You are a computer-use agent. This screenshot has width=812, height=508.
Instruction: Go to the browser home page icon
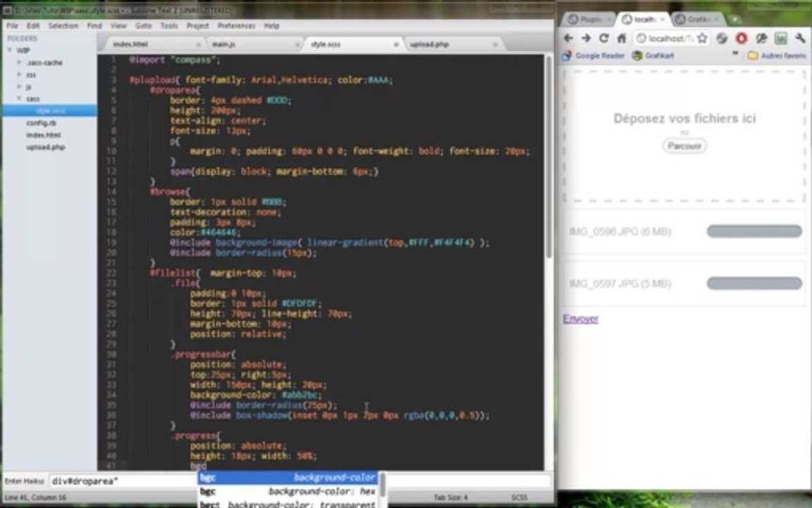[x=622, y=38]
